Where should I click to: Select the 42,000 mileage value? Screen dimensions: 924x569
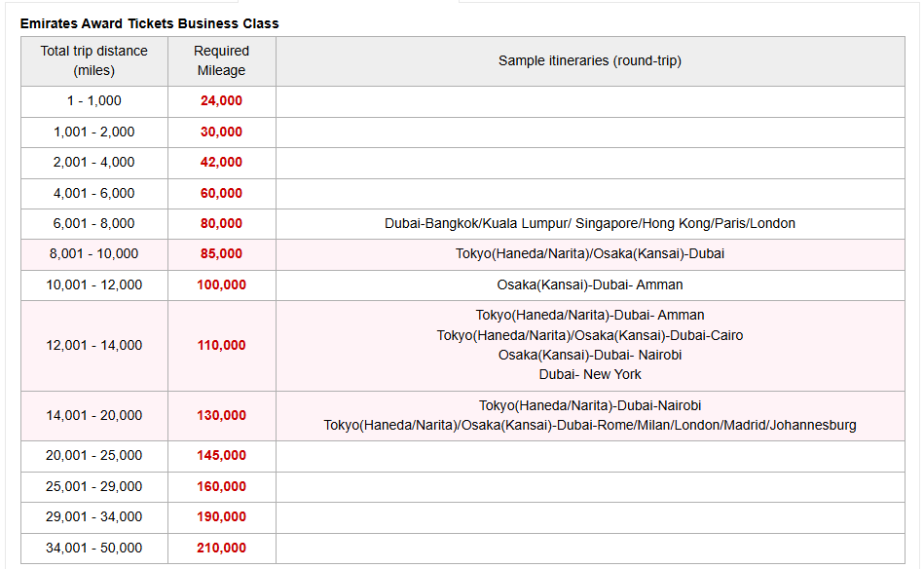[222, 162]
